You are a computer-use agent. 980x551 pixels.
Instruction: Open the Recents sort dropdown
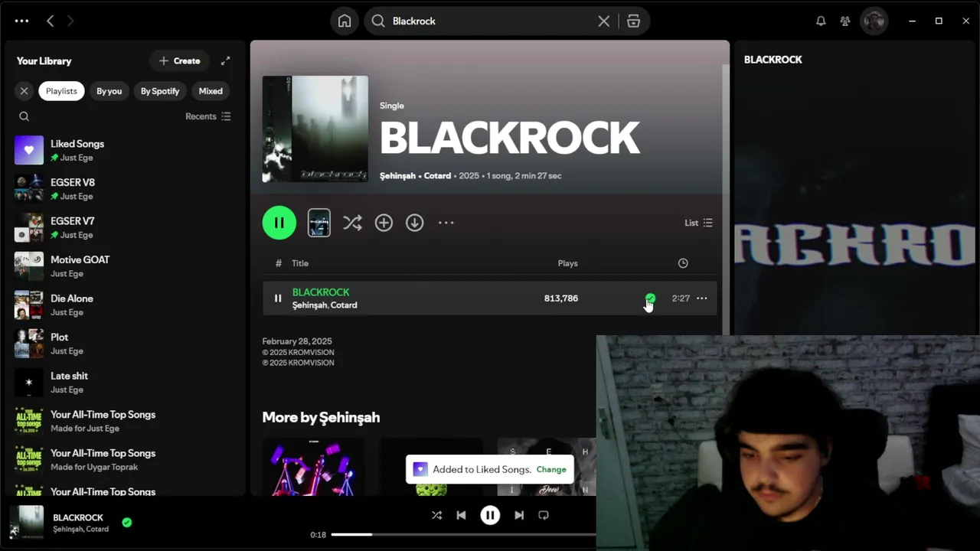tap(208, 116)
